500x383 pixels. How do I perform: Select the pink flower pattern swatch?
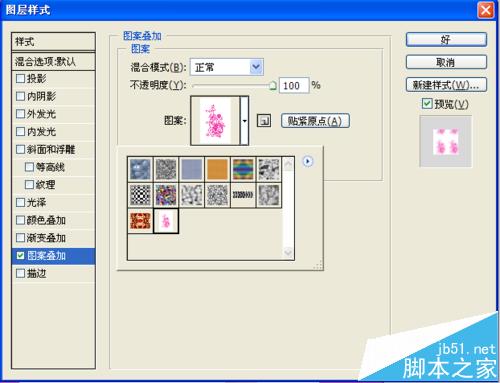[166, 221]
